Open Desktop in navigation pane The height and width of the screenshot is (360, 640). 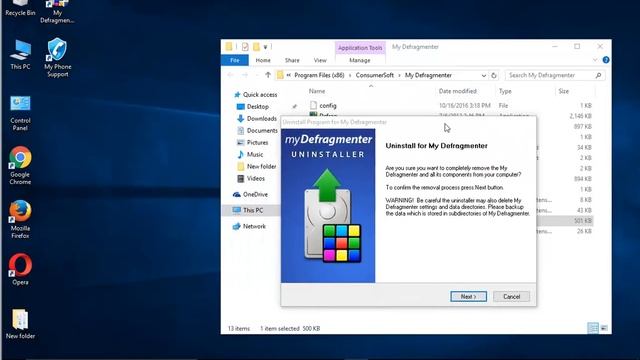tap(253, 107)
